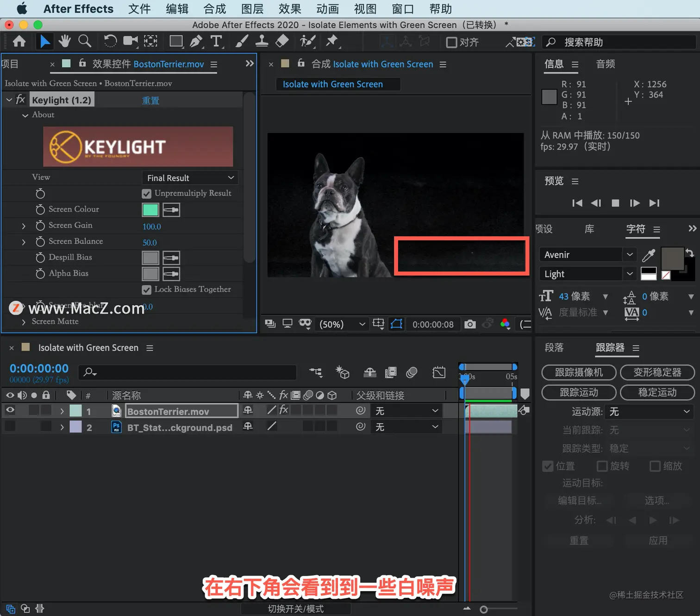Expand the BostonTerrier.mov layer properties

pos(62,411)
